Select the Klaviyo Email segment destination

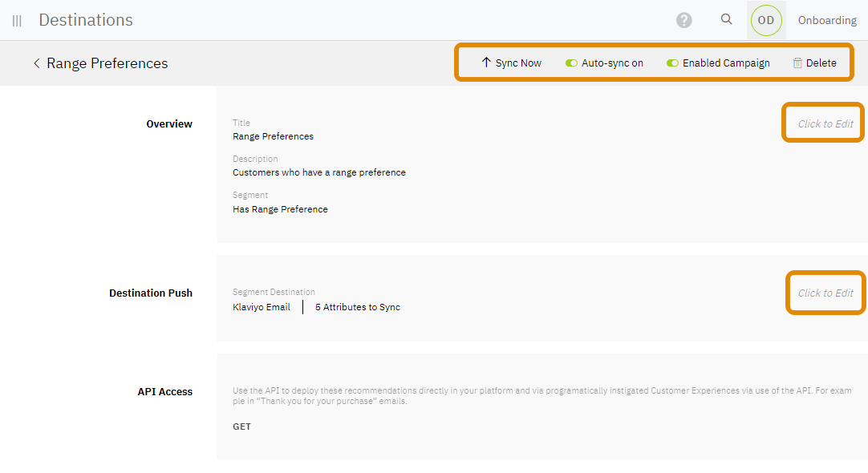pos(262,307)
